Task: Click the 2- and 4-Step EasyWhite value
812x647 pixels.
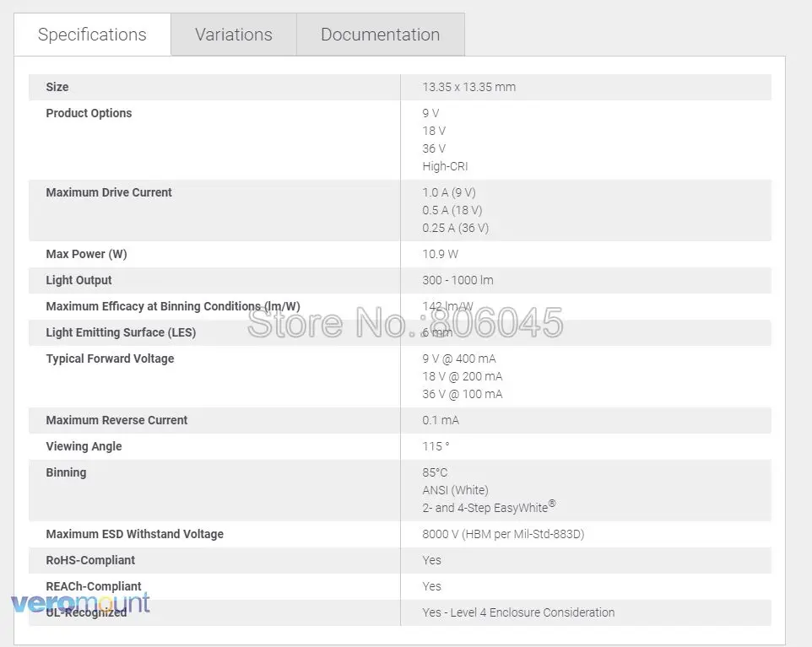Action: pos(489,507)
